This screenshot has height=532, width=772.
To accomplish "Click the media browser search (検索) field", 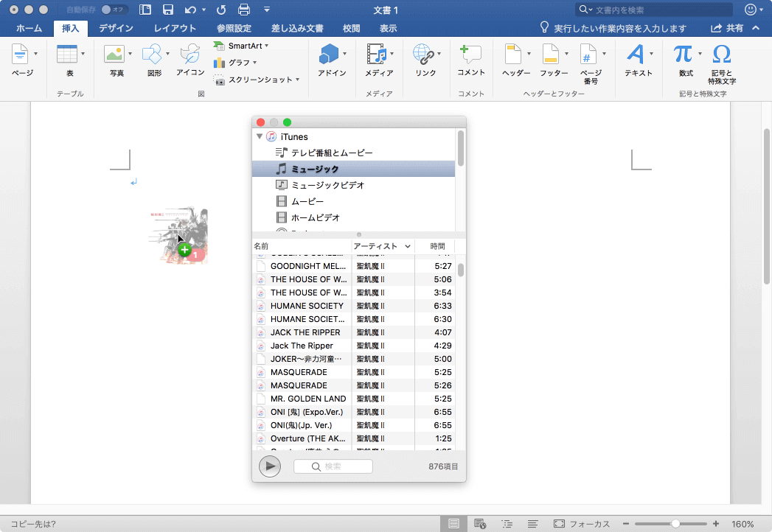I will coord(333,466).
